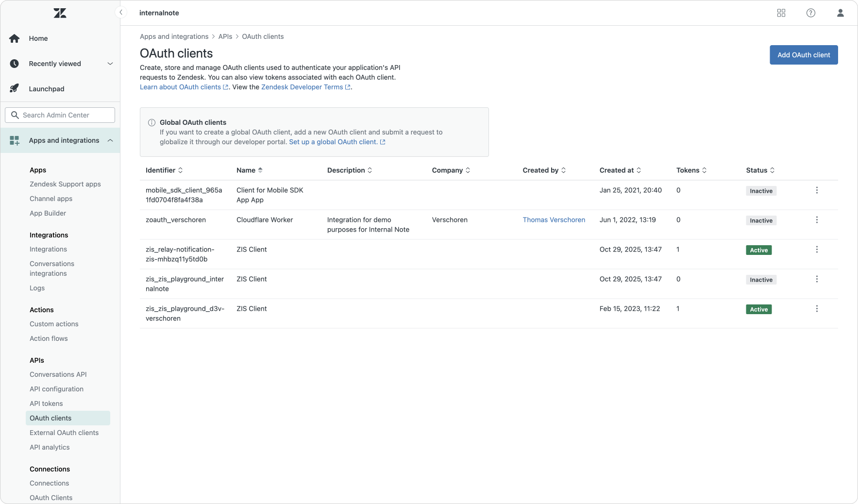Collapse the sidebar with the chevron button
The height and width of the screenshot is (504, 858).
point(121,12)
